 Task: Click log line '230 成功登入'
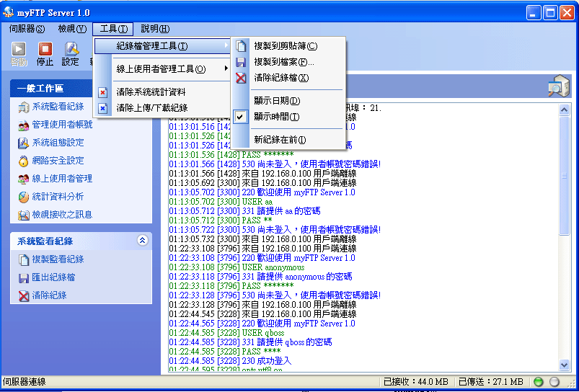[x=230, y=360]
